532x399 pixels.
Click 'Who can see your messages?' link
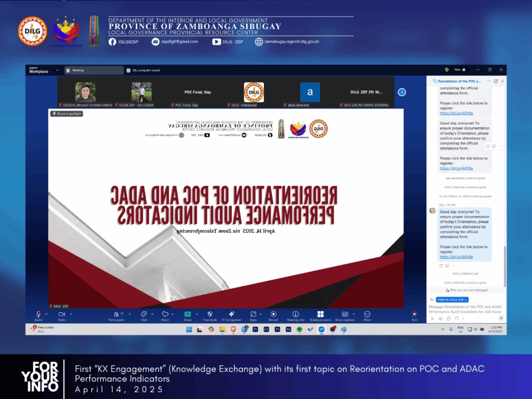pos(467,290)
